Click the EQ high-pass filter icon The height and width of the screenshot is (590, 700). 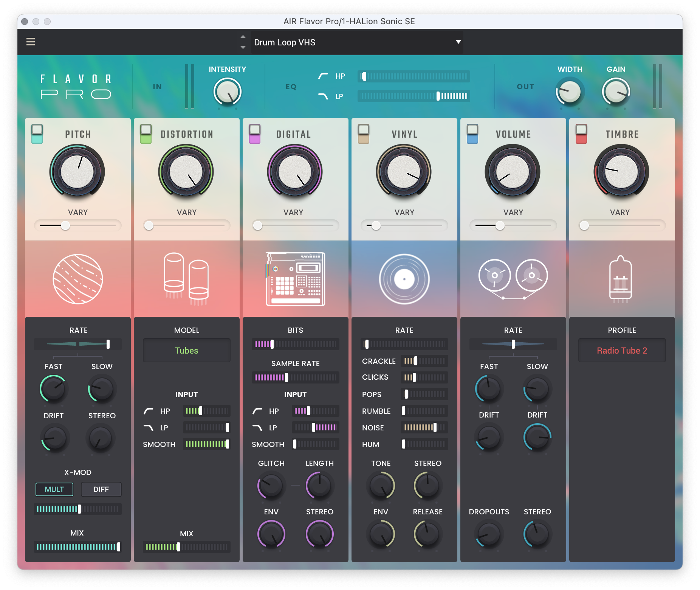[x=323, y=76]
